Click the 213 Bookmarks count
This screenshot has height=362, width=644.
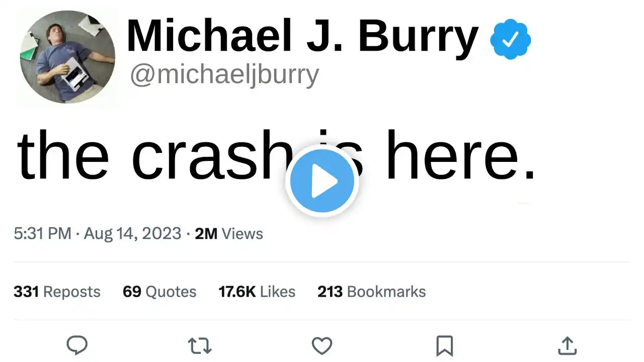point(371,292)
